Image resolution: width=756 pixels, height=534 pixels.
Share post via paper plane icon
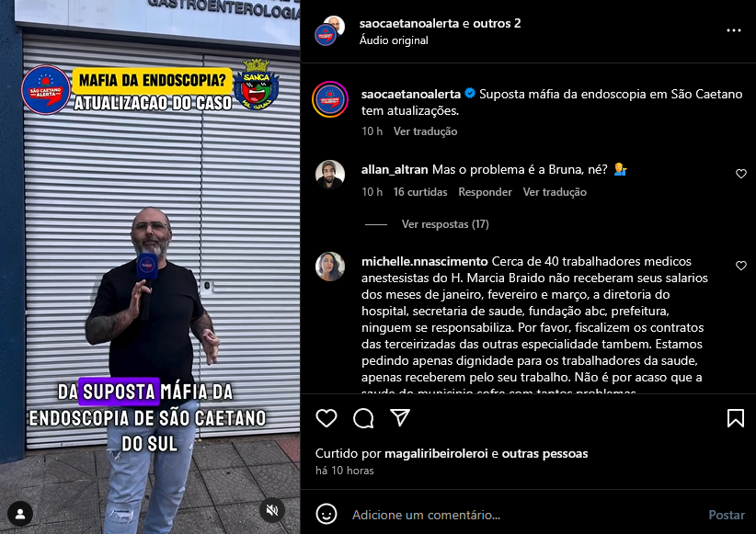(400, 418)
